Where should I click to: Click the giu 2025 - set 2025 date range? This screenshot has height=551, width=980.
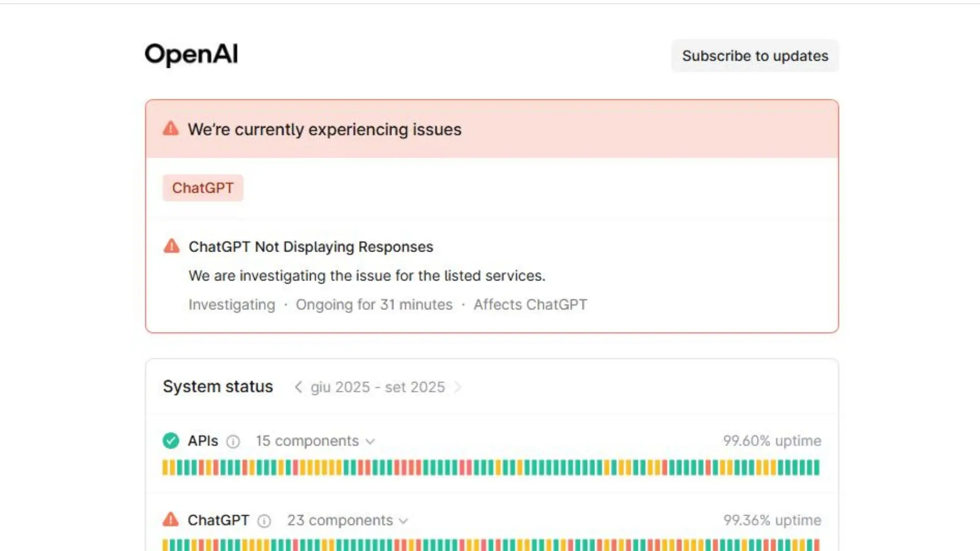(x=378, y=387)
